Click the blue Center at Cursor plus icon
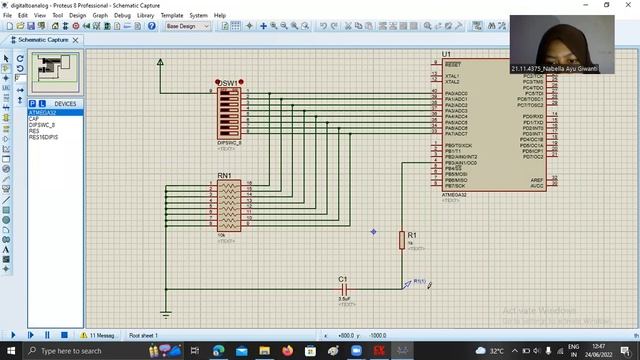Viewport: 640px width, 360px height. [263, 26]
